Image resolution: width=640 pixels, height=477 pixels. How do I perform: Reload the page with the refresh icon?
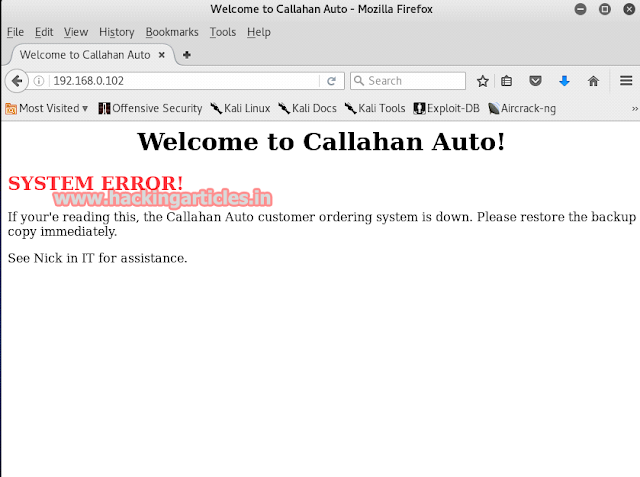pos(331,81)
